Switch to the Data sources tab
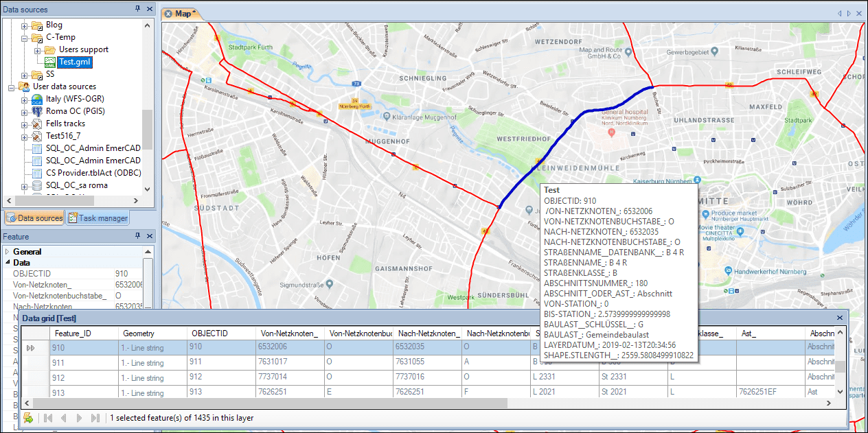 (x=34, y=218)
